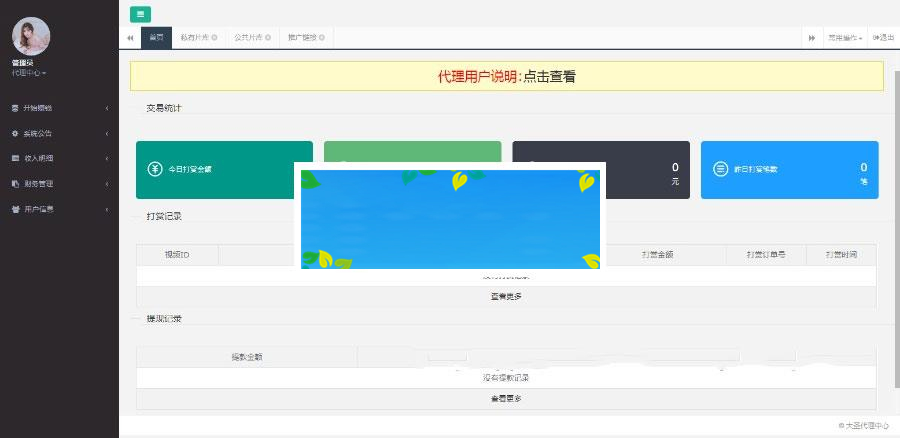Click the 退出 logout link
Image resolution: width=900 pixels, height=438 pixels.
coord(883,38)
